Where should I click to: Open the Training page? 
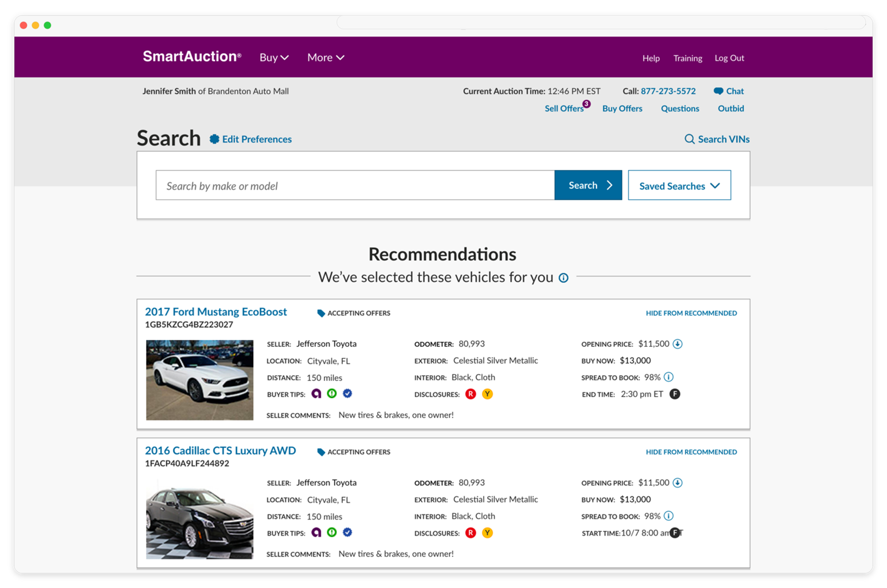click(x=687, y=58)
